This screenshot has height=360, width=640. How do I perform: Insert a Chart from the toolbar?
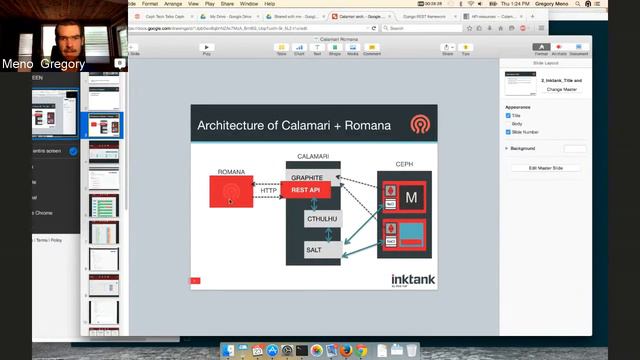tap(299, 48)
